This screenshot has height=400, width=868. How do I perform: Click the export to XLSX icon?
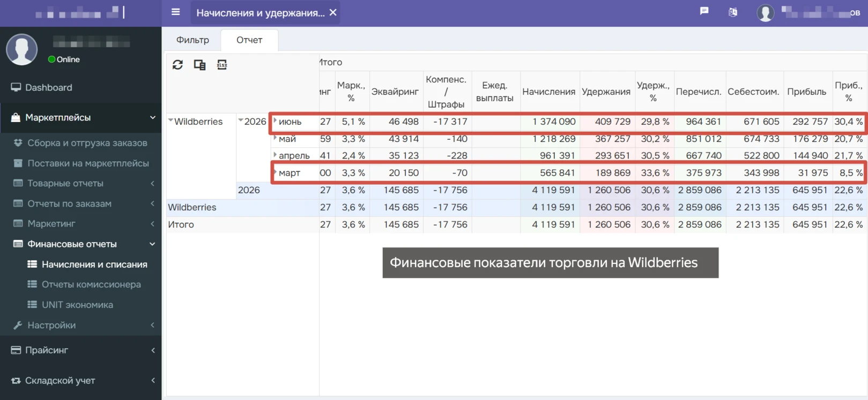click(x=222, y=65)
